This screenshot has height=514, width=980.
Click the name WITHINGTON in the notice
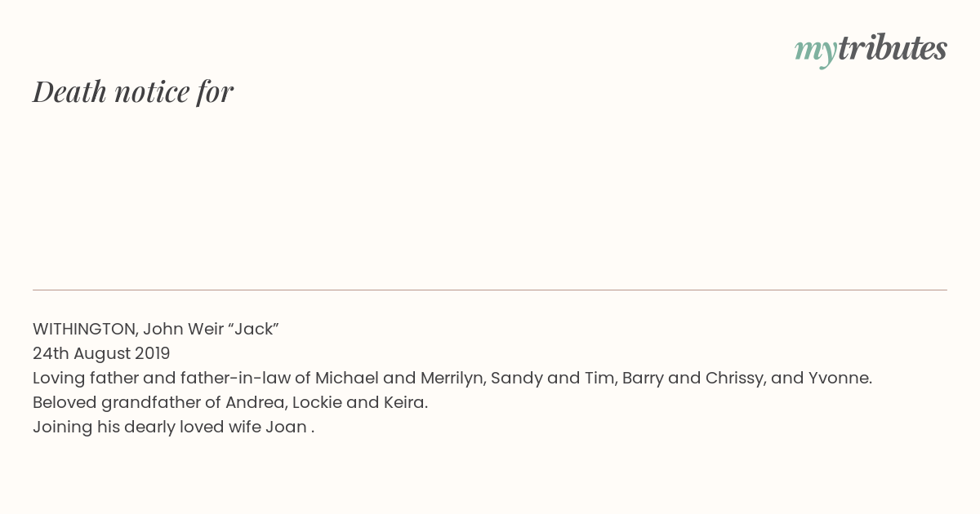coord(86,330)
